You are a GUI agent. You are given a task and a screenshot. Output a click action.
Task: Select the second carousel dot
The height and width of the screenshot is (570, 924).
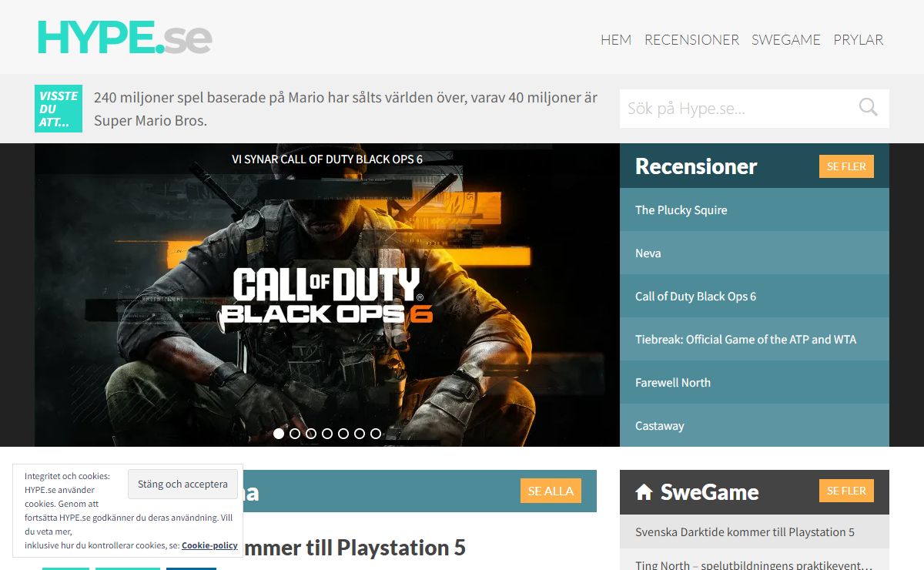[x=295, y=434]
